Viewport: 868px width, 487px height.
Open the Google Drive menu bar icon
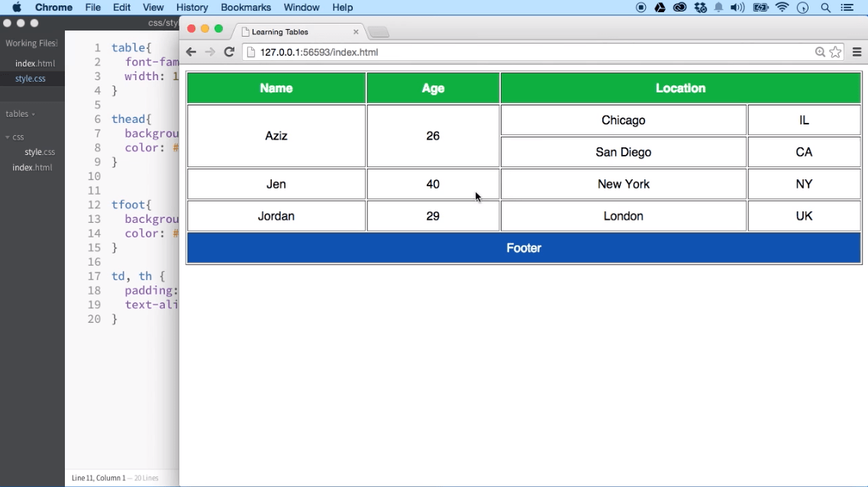point(660,8)
